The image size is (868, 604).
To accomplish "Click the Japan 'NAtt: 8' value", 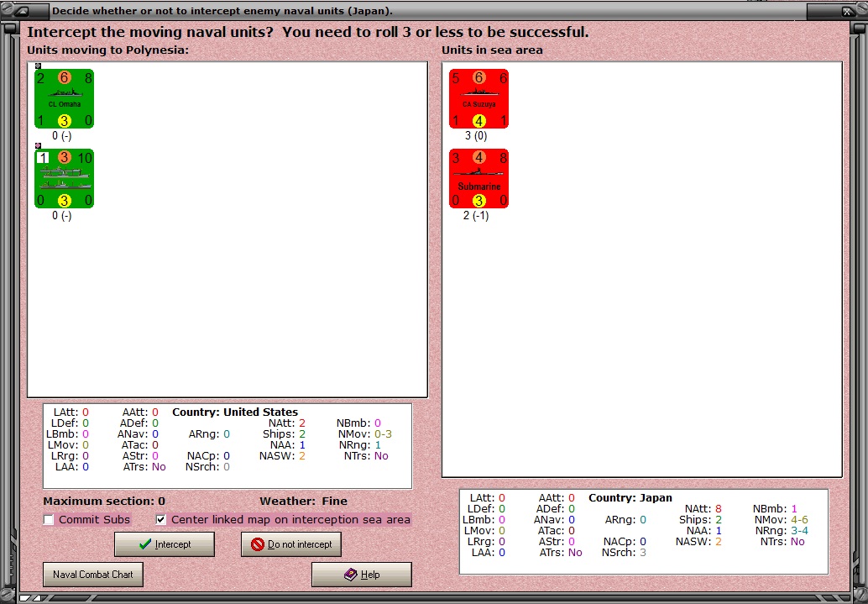I will (x=718, y=509).
